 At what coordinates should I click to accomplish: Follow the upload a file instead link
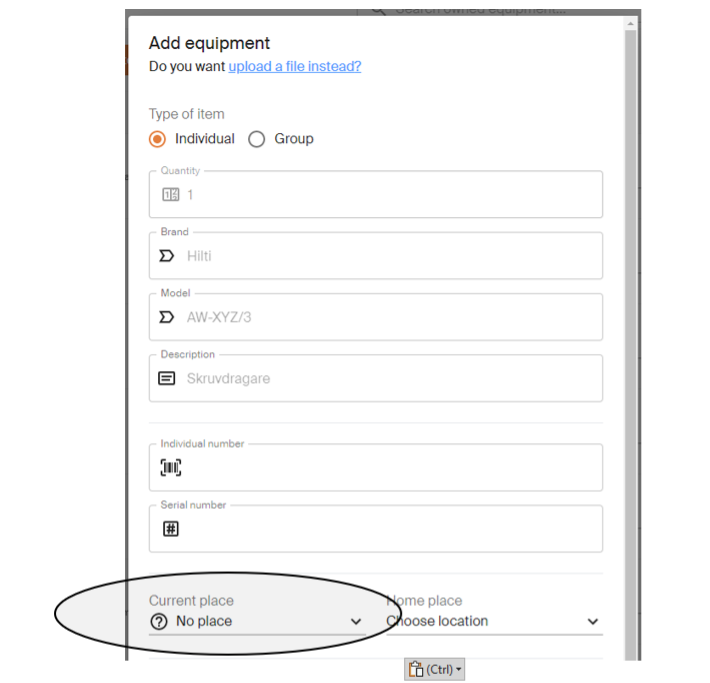pos(295,67)
